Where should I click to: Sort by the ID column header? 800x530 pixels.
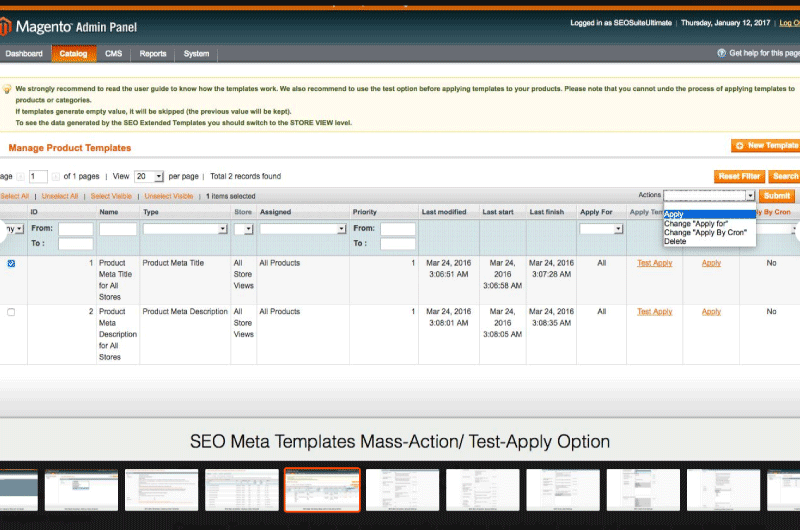(34, 212)
